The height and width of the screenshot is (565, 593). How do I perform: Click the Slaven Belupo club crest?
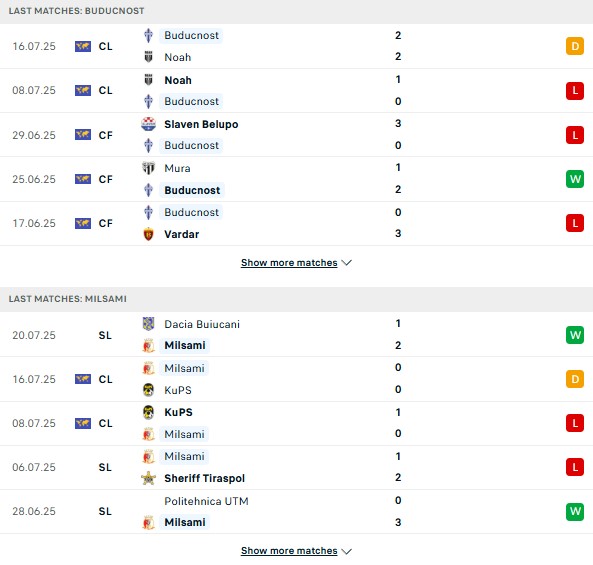148,124
